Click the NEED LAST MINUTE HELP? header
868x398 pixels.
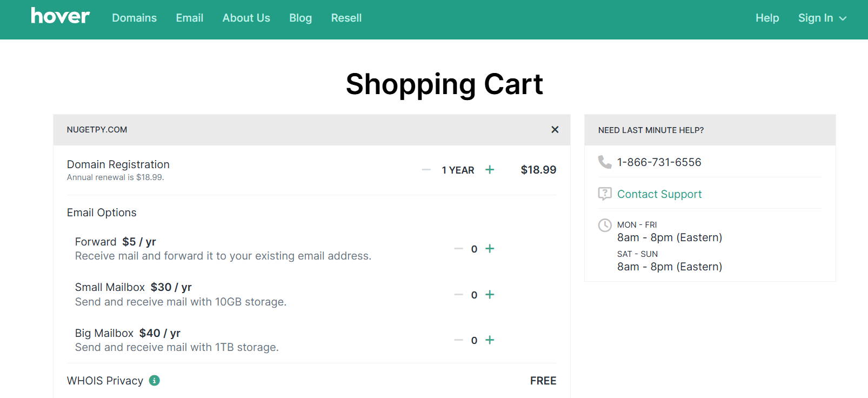(x=651, y=130)
